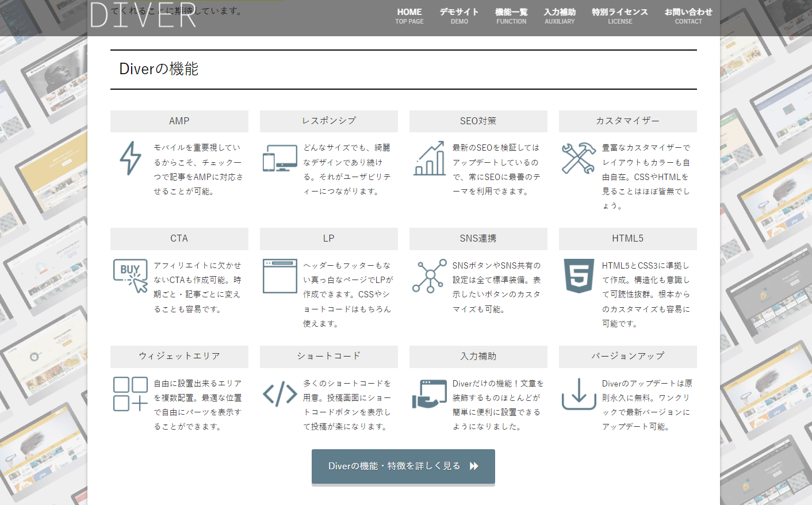Image resolution: width=812 pixels, height=505 pixels.
Task: Click the responsive devices icon
Action: coord(280,158)
